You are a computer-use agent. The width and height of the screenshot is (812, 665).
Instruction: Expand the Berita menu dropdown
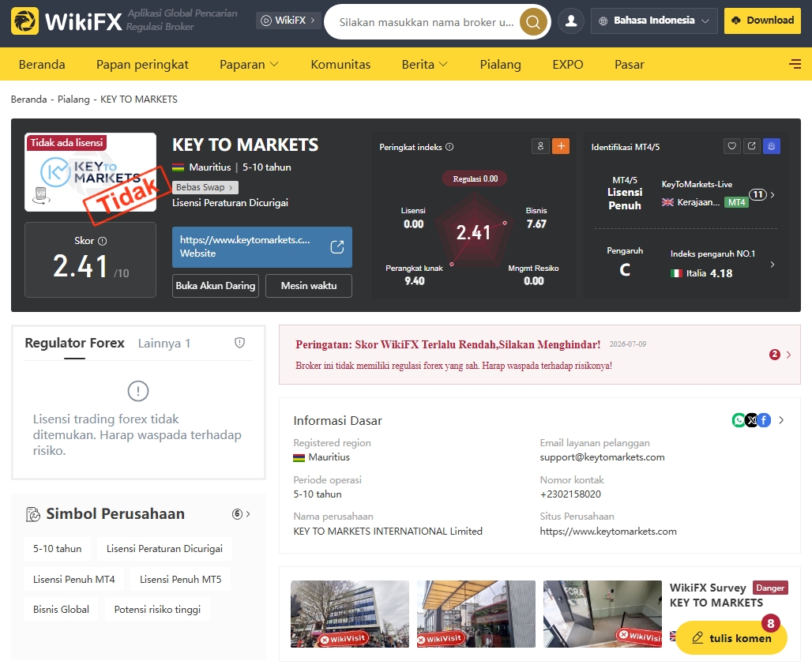point(425,64)
